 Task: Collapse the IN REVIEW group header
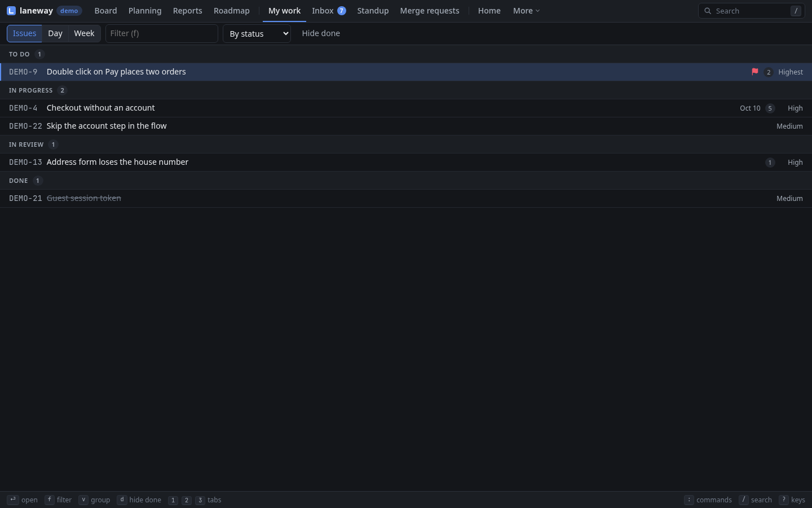pos(406,144)
